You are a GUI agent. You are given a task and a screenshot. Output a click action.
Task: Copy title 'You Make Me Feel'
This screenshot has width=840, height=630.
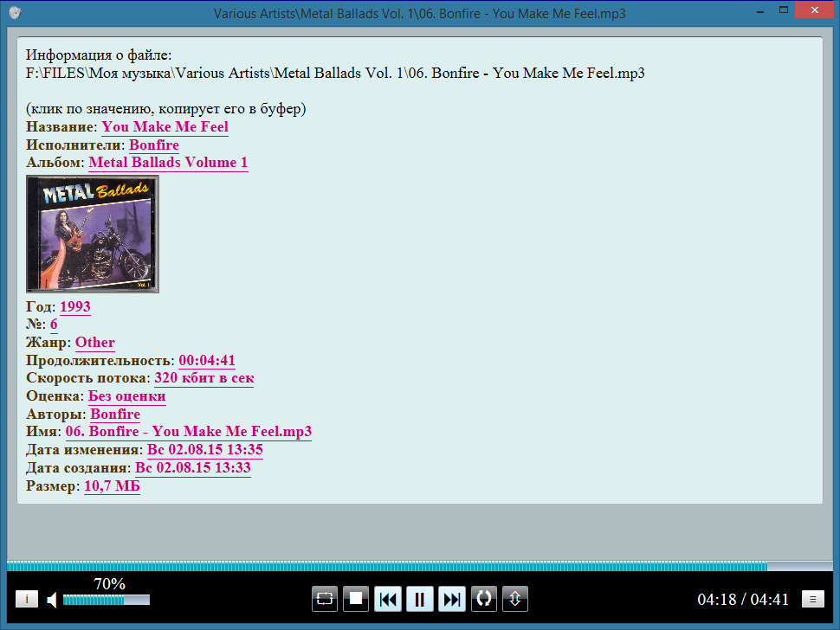pyautogui.click(x=165, y=127)
